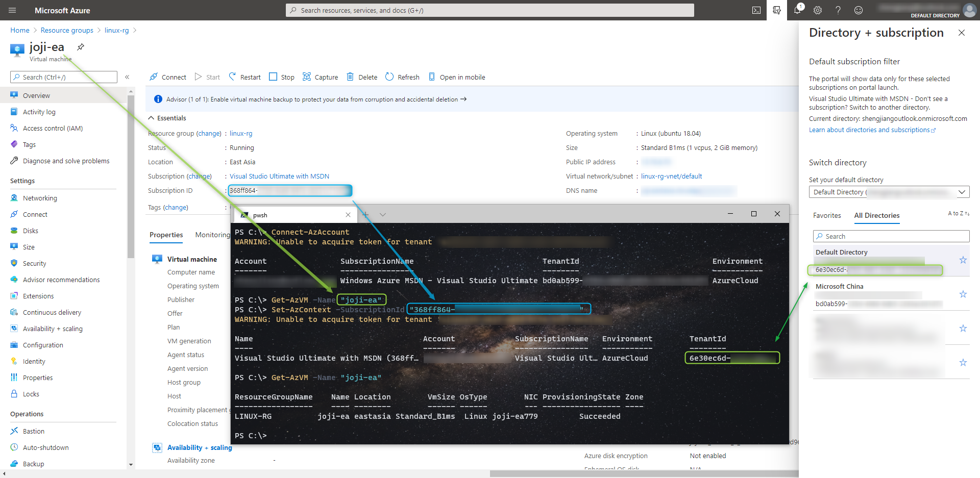Switch to the Favorites tab

pos(827,216)
